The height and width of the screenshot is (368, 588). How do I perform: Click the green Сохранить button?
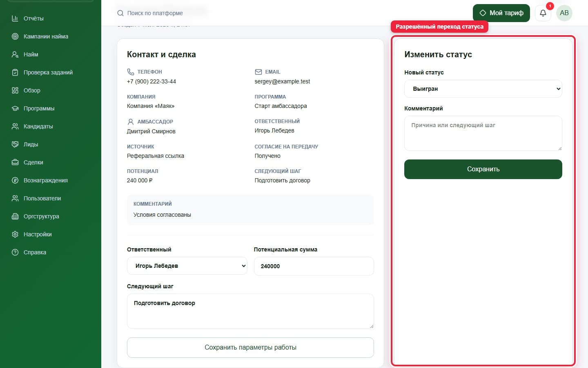pos(483,169)
